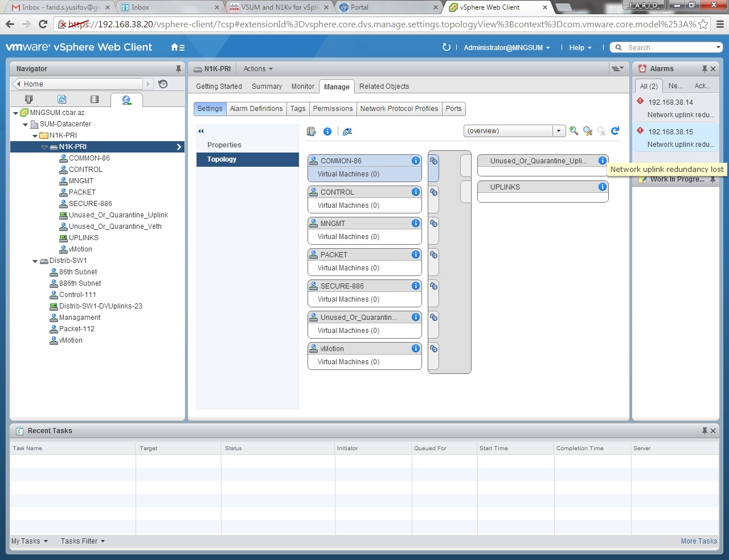729x560 pixels.
Task: Collapse the Distrib-SW1 tree node
Action: [x=35, y=261]
